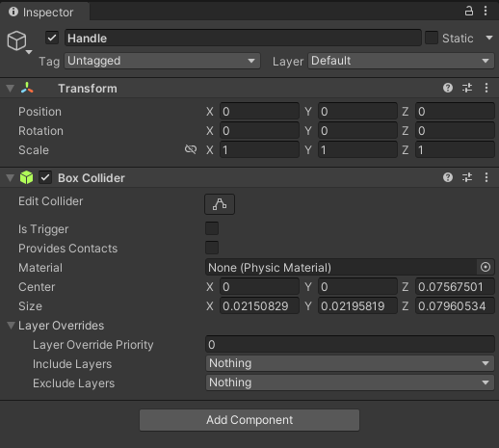This screenshot has height=448, width=499.
Task: Open the Layer dropdown showing Default
Action: pyautogui.click(x=401, y=61)
